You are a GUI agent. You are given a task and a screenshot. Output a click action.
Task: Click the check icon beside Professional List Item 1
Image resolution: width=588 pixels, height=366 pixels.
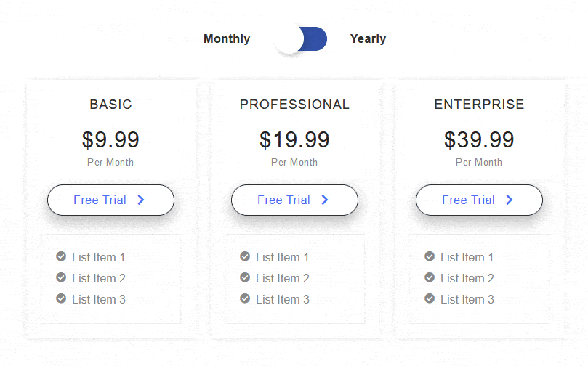click(x=245, y=256)
